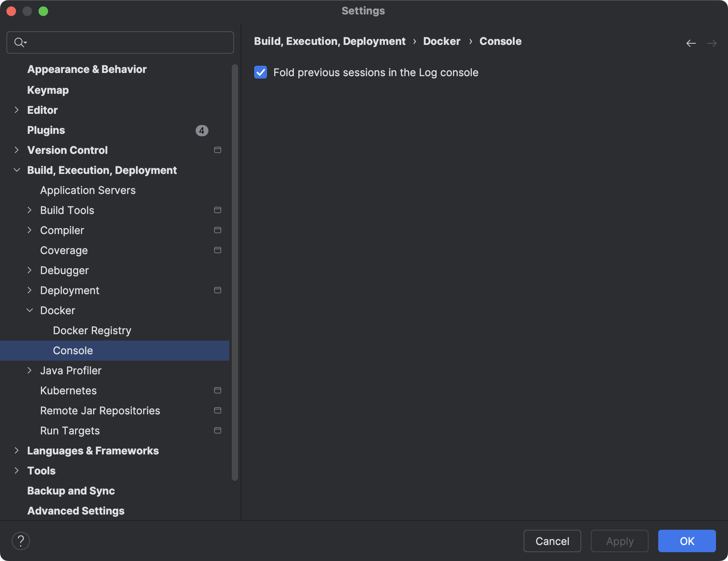Go back with the left arrow
The height and width of the screenshot is (561, 728).
click(691, 43)
